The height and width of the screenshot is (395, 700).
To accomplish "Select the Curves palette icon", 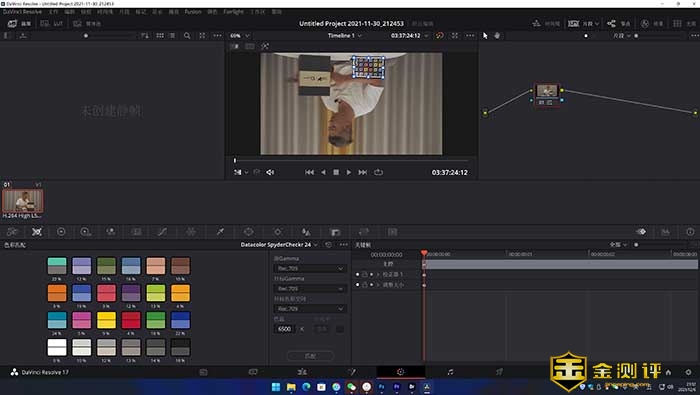I will (162, 232).
